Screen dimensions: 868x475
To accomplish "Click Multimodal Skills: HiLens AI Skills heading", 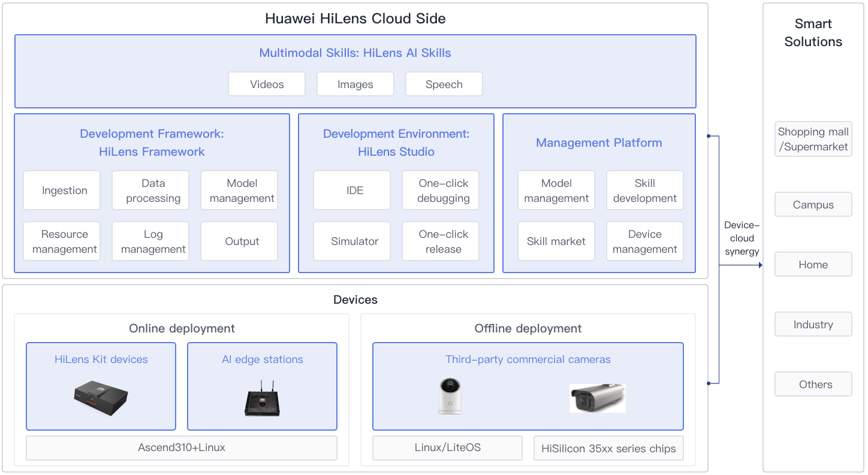I will 355,53.
